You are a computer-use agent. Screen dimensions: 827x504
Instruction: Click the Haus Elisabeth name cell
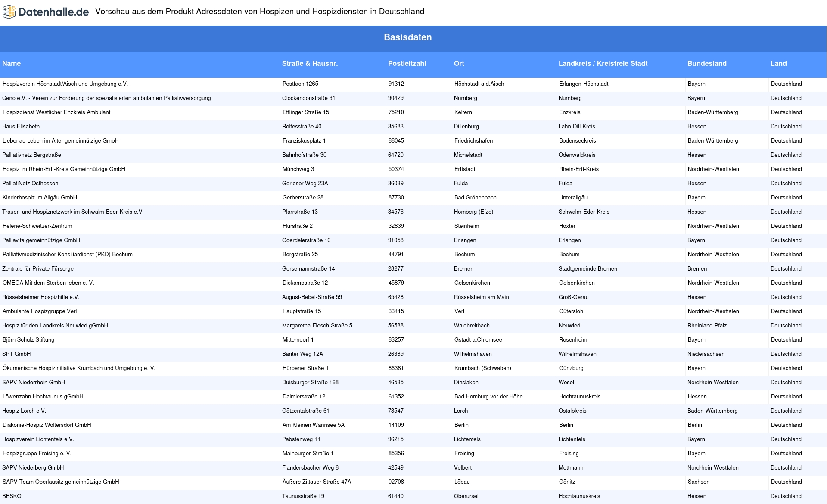pos(21,127)
